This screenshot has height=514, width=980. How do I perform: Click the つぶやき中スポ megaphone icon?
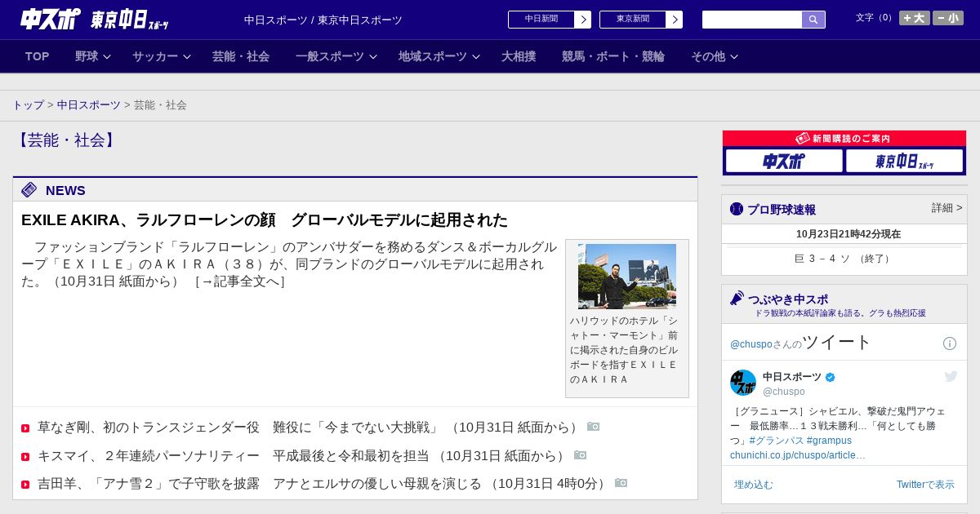(x=737, y=298)
